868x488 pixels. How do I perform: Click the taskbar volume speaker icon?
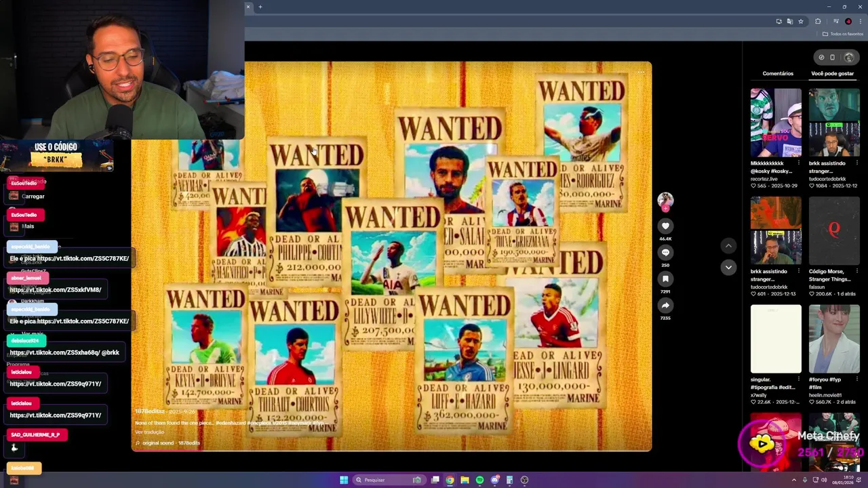[824, 480]
